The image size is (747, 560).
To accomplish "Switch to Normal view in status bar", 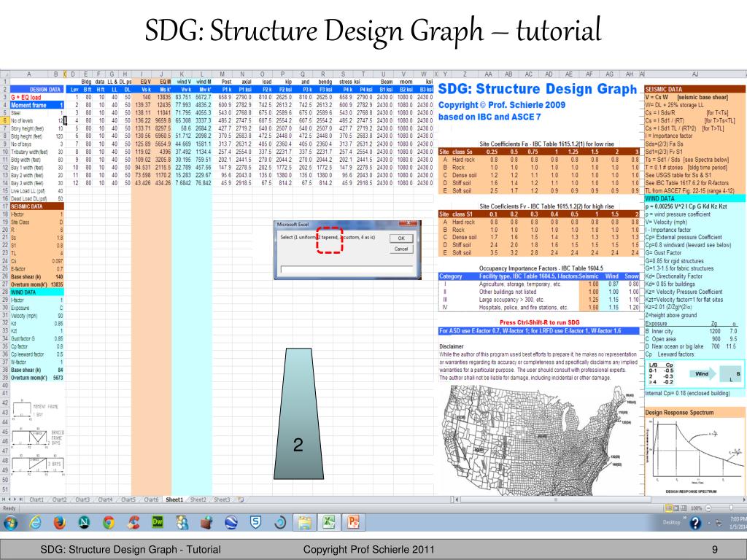I will pyautogui.click(x=670, y=508).
